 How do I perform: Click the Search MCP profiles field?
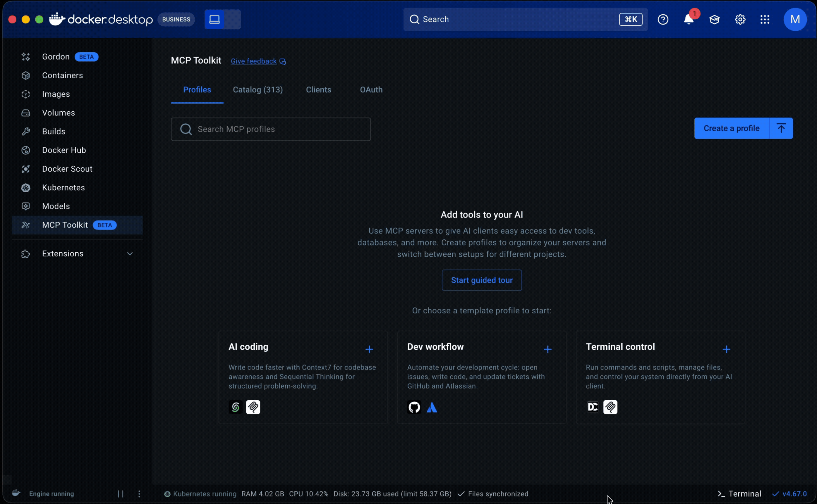click(271, 129)
